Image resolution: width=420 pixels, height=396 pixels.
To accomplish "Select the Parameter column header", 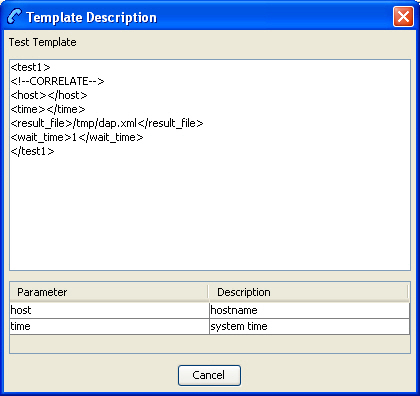I will point(109,292).
